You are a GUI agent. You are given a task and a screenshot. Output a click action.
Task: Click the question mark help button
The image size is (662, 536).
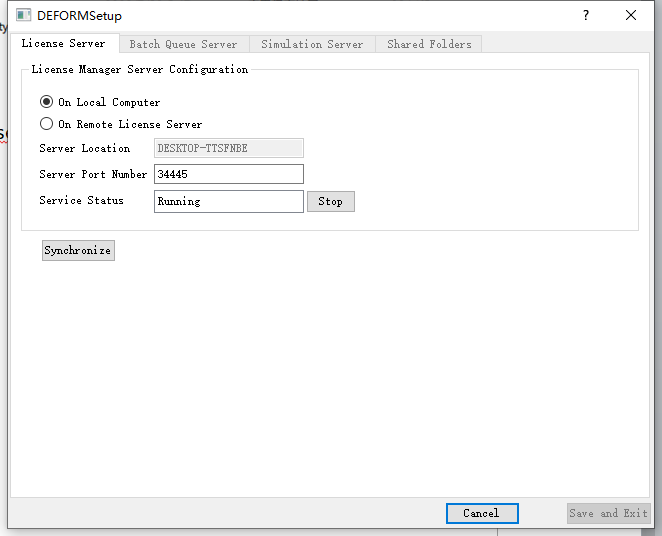pos(586,15)
